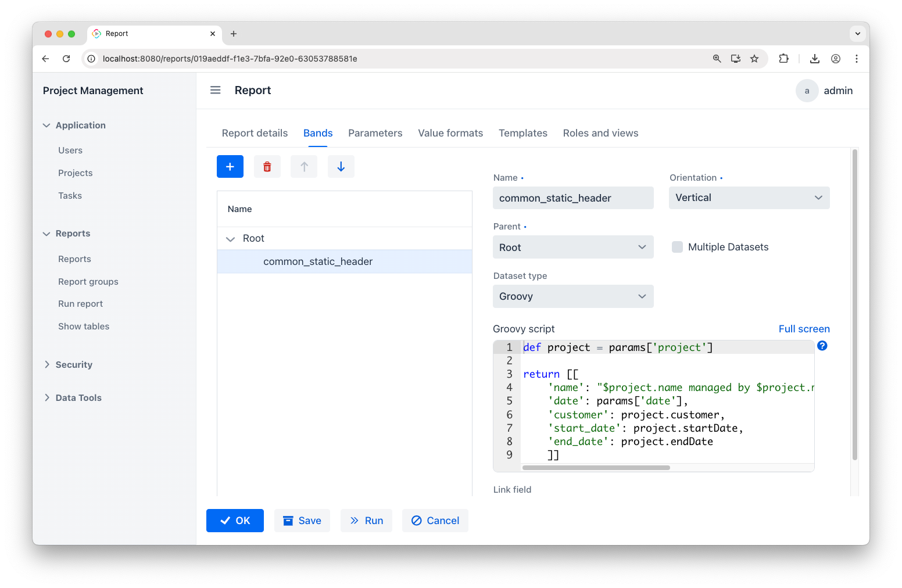The height and width of the screenshot is (588, 902).
Task: Open the Orientation dropdown showing Vertical
Action: tap(749, 198)
